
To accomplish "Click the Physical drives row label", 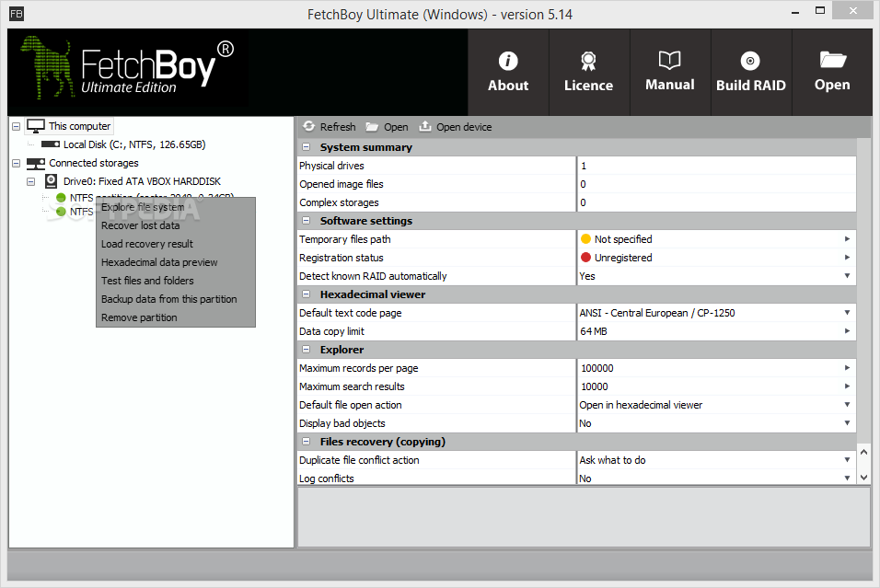I will coord(331,166).
